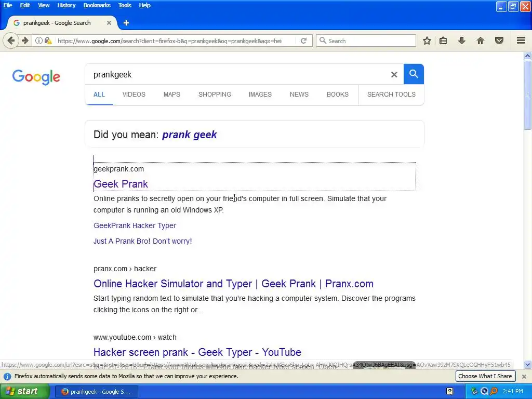Open the View menu
The width and height of the screenshot is (532, 399).
[x=44, y=5]
